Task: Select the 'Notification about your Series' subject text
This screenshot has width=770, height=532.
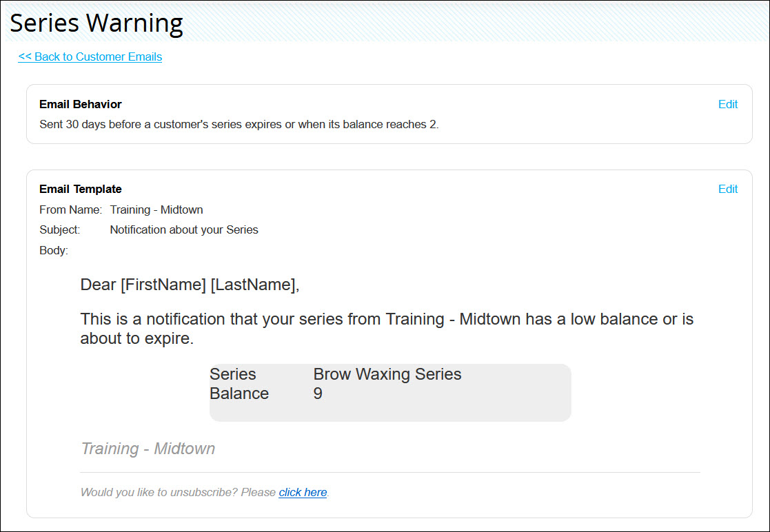Action: pos(184,229)
